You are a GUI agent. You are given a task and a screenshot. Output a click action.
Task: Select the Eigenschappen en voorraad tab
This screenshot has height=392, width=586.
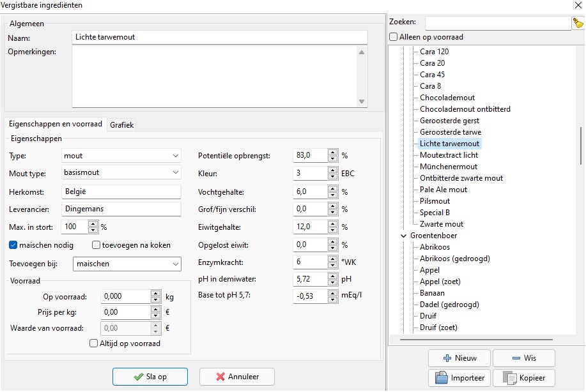[x=56, y=124]
